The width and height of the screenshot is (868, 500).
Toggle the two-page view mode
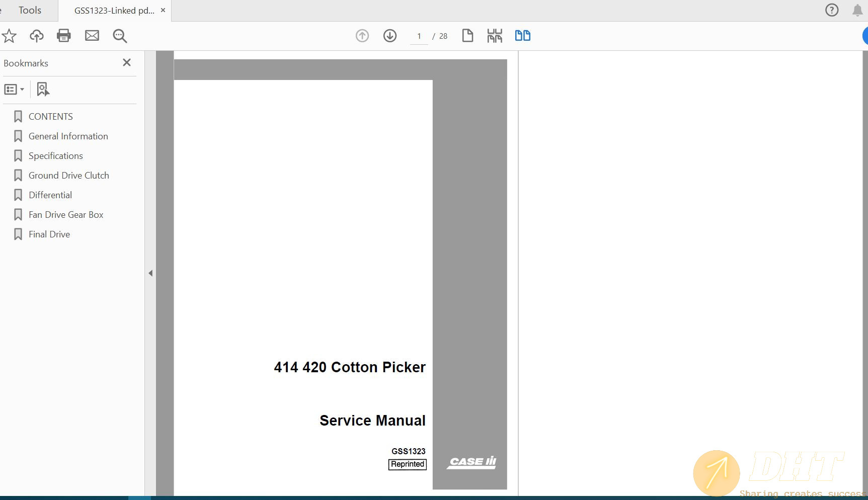coord(522,36)
